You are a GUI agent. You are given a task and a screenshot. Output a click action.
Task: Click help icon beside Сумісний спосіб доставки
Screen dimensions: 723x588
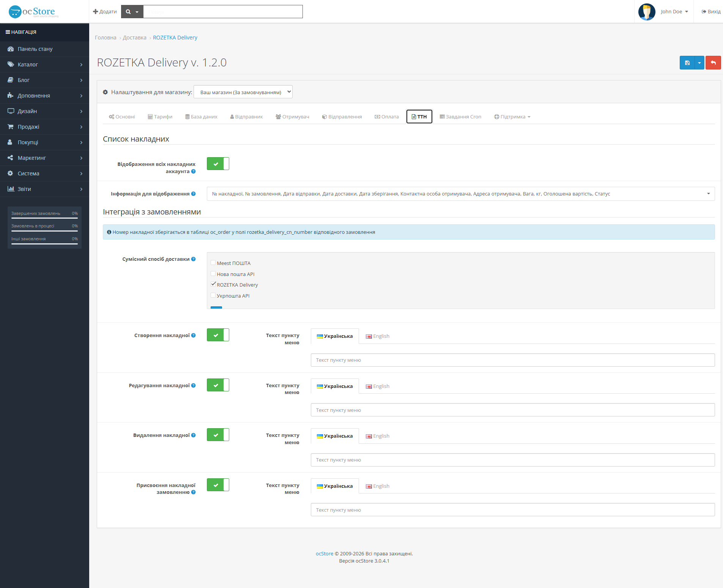pos(194,259)
